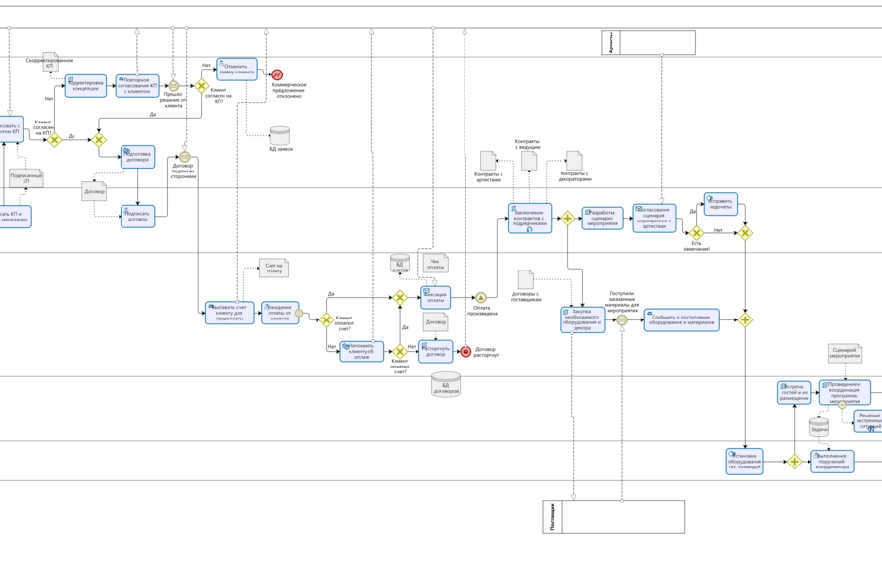Select the 'БД договоров' data store

(446, 384)
